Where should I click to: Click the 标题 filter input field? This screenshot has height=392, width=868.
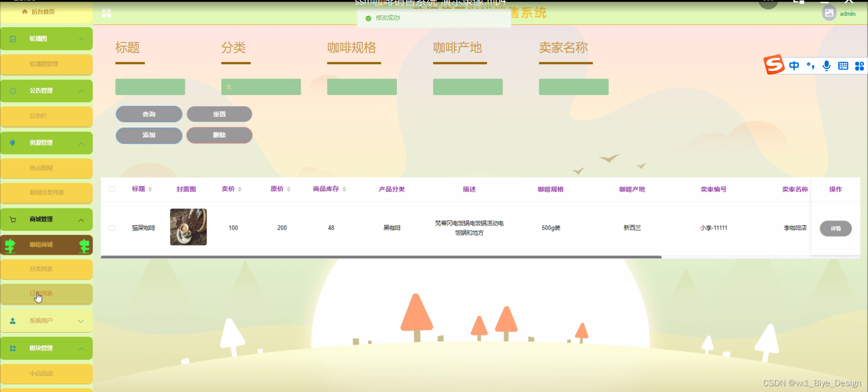[x=150, y=87]
